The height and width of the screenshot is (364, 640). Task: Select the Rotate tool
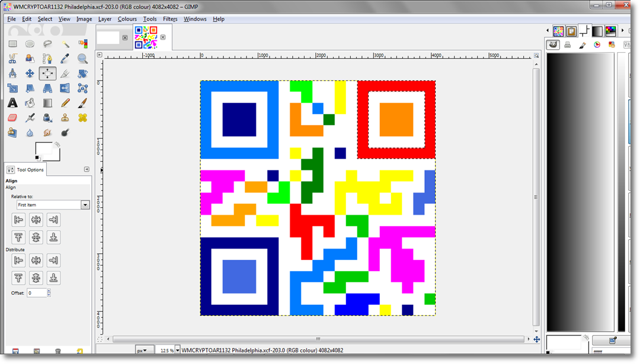click(x=83, y=73)
